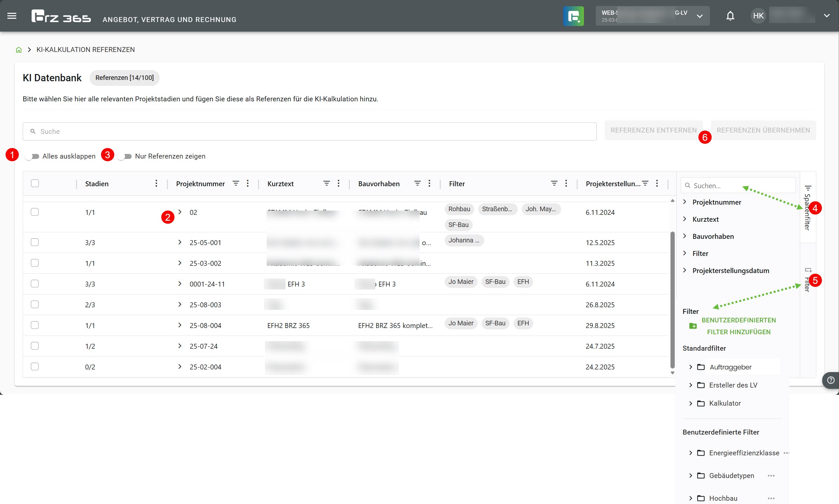Viewport: 839px width, 504px height.
Task: Open the Projektnummer column filter icon
Action: (235, 183)
